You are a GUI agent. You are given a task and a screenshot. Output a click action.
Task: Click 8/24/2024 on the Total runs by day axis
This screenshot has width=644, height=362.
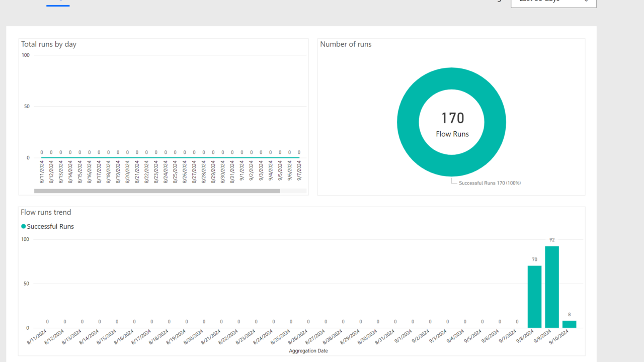click(x=166, y=171)
